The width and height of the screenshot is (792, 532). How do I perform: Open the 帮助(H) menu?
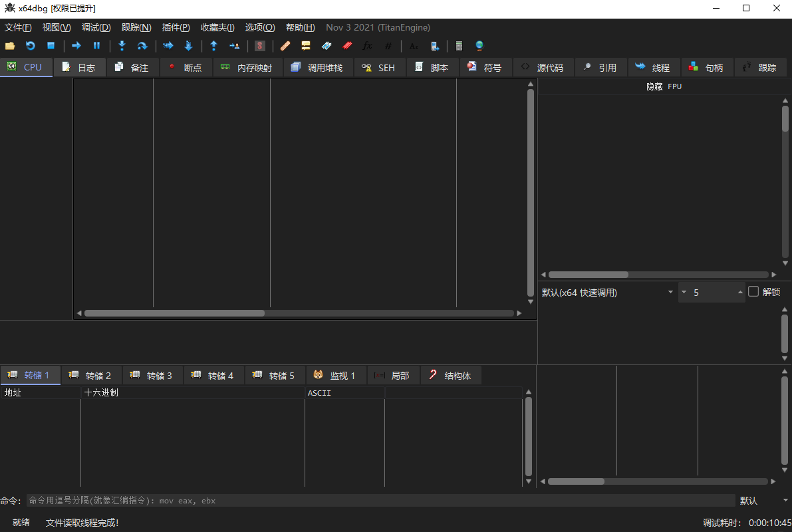click(301, 27)
